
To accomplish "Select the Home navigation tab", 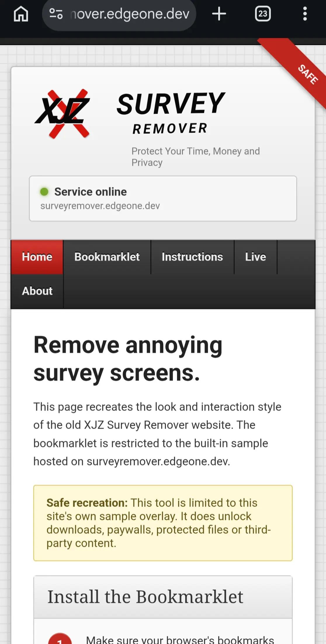I will (x=37, y=257).
